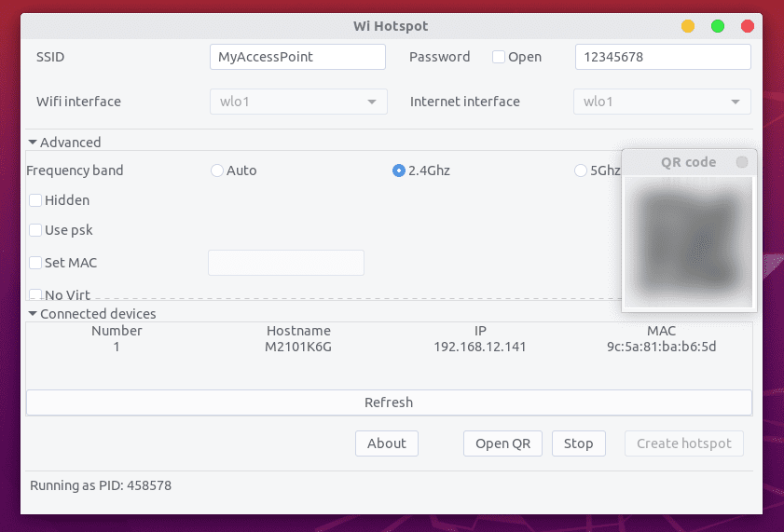
Task: Open the Internet interface dropdown
Action: (662, 102)
